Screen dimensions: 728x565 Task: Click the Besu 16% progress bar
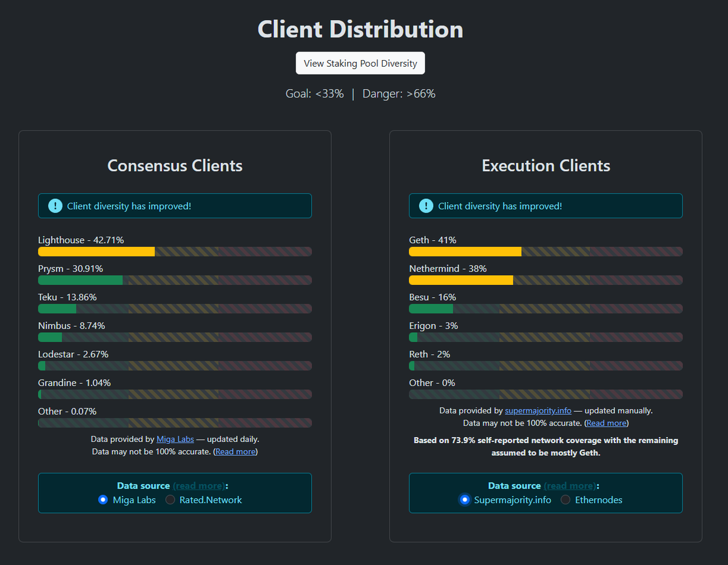coord(545,309)
